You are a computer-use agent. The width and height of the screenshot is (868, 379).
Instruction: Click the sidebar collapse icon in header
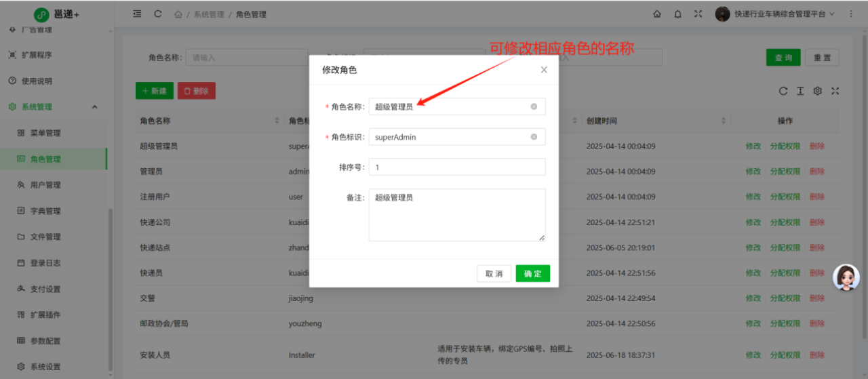point(137,14)
